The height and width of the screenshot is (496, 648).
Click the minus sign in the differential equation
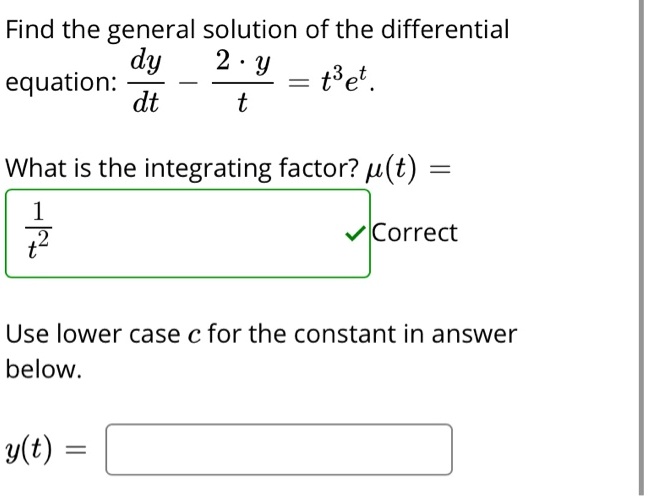(188, 82)
